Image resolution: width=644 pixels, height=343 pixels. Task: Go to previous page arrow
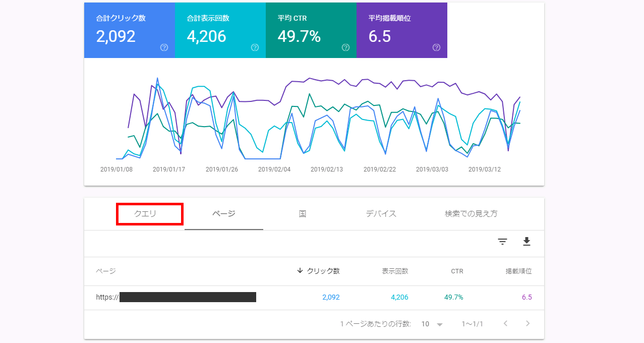tap(505, 323)
